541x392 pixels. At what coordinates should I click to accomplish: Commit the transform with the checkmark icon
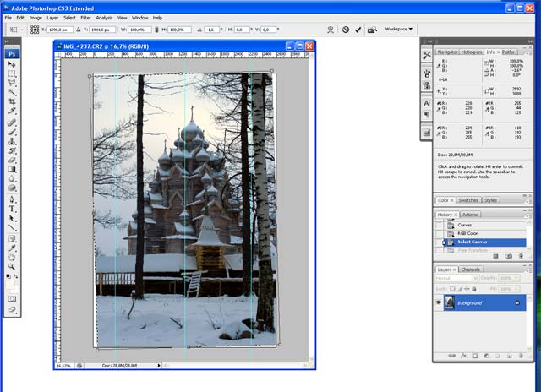coord(358,29)
